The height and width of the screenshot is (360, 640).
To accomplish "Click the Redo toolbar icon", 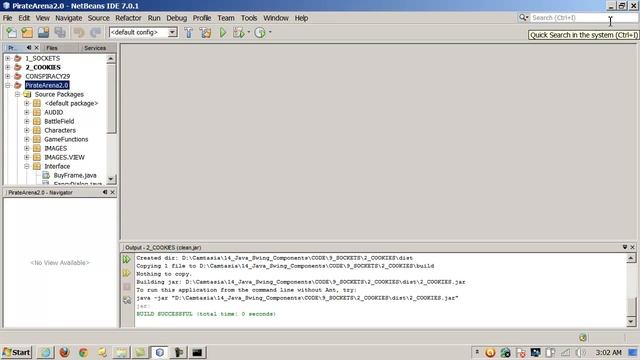I will [x=95, y=32].
